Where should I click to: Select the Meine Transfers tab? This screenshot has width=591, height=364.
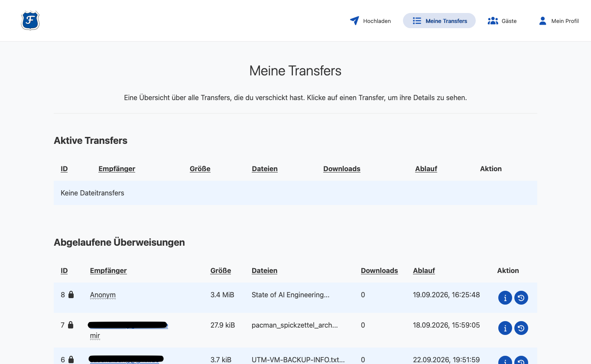coord(439,21)
